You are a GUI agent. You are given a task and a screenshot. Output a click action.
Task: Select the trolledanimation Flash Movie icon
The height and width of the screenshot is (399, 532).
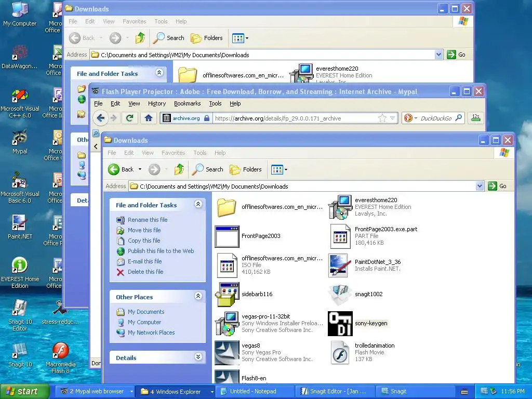pos(340,353)
